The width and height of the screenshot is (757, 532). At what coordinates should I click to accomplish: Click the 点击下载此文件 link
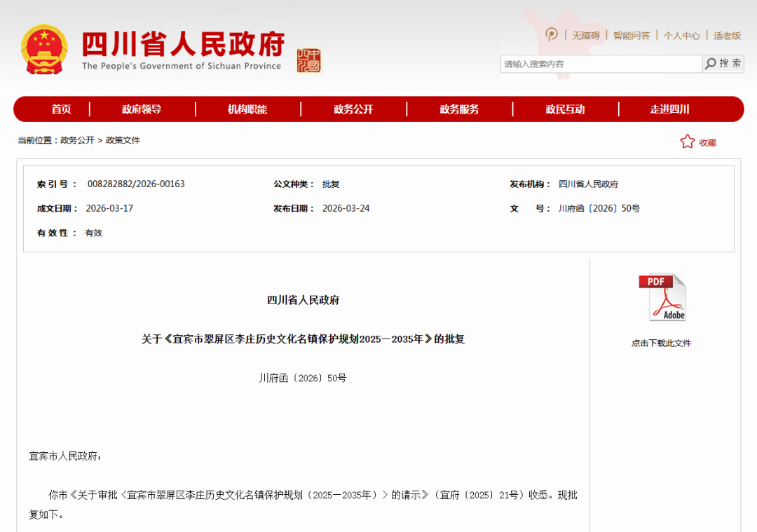tap(662, 343)
